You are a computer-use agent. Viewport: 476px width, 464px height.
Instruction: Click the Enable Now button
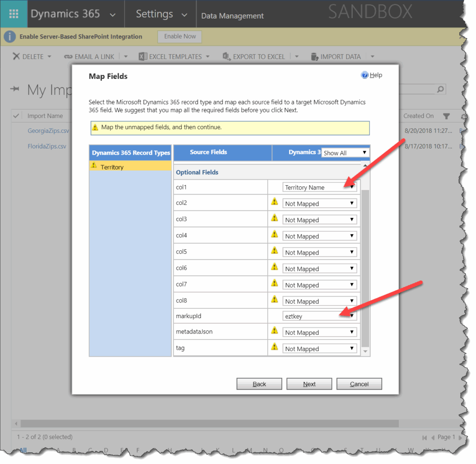coord(179,36)
